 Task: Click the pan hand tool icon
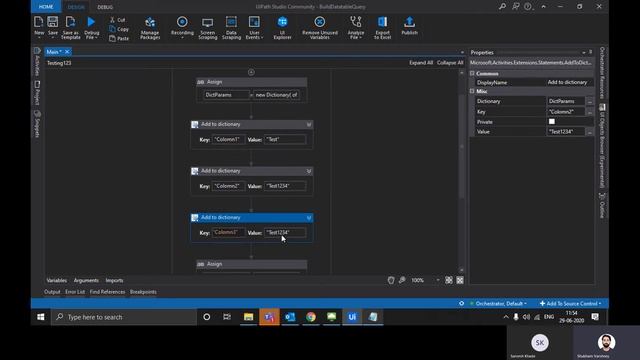coord(391,280)
